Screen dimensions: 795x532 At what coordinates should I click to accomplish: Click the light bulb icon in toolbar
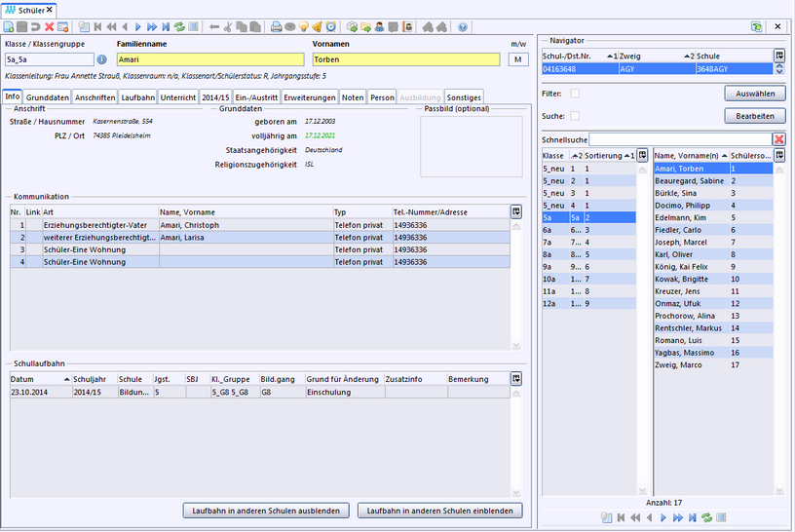304,27
